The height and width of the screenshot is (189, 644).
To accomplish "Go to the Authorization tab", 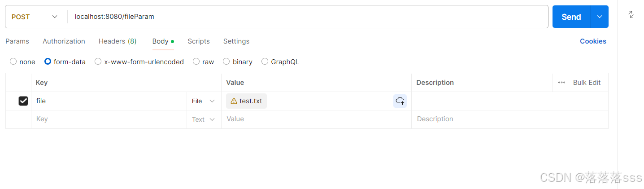I will click(x=64, y=41).
